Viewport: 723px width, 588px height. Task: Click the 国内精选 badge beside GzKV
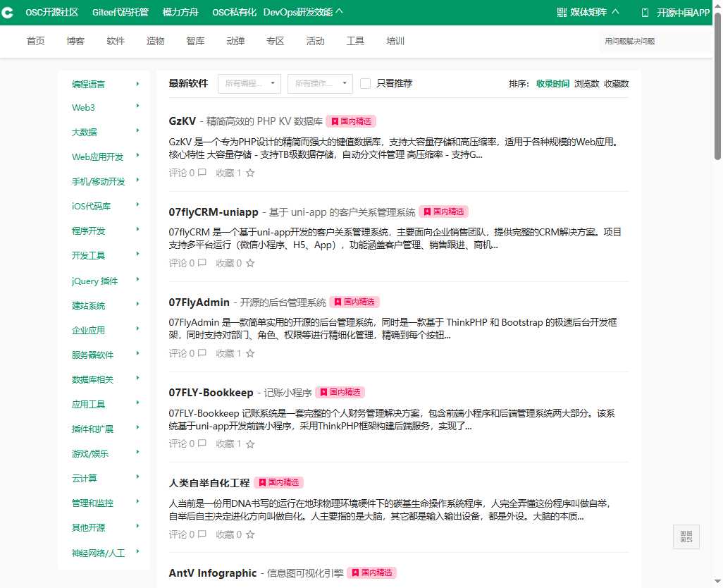[351, 121]
